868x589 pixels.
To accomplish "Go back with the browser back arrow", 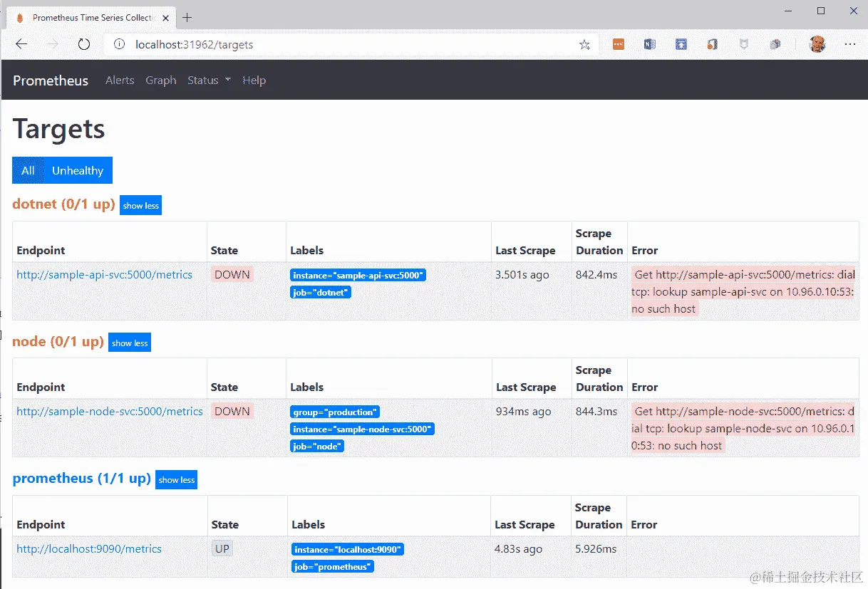I will coord(21,44).
